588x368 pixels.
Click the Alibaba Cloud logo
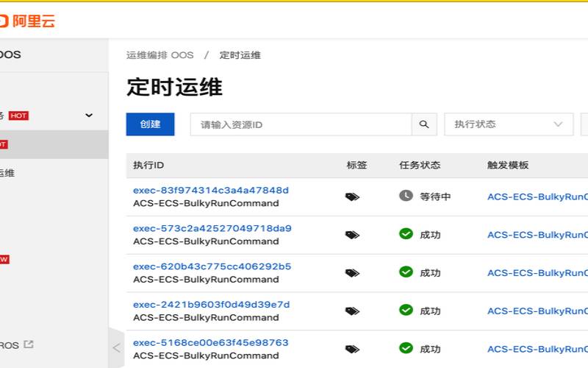[27, 21]
